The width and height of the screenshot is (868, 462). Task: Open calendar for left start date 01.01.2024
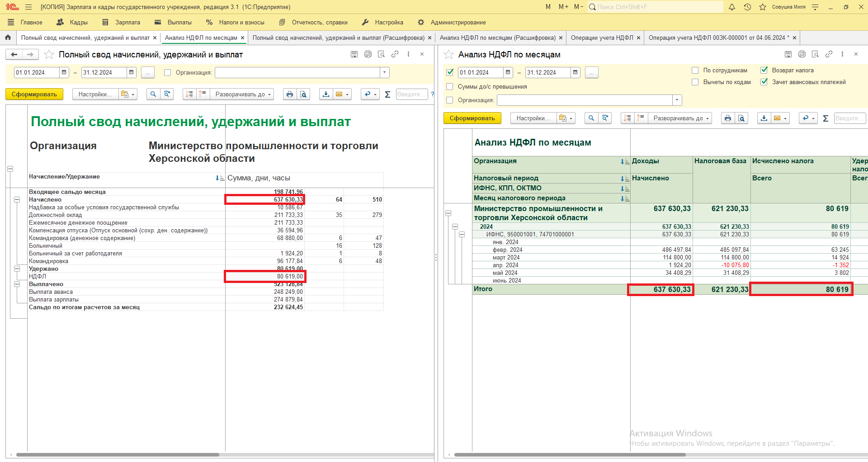[64, 72]
